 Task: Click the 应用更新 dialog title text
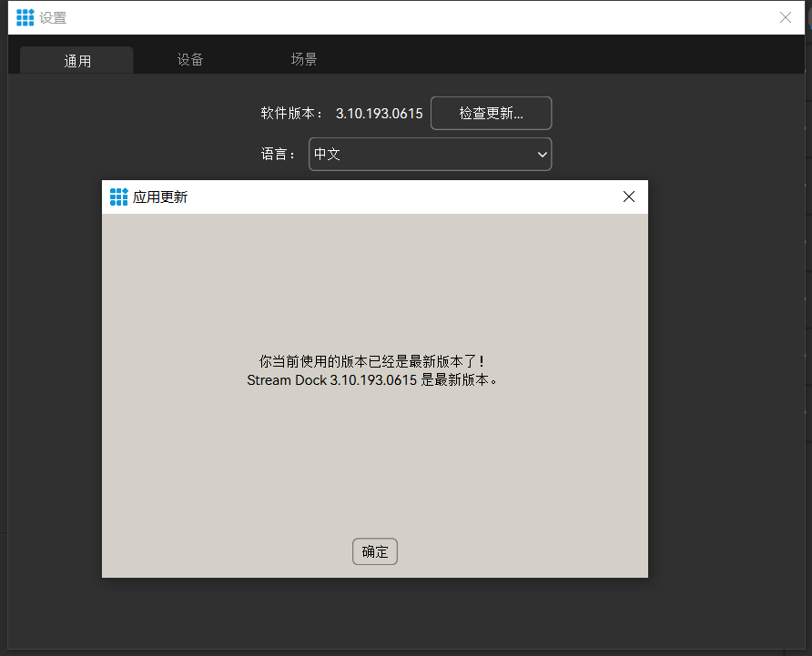(160, 197)
